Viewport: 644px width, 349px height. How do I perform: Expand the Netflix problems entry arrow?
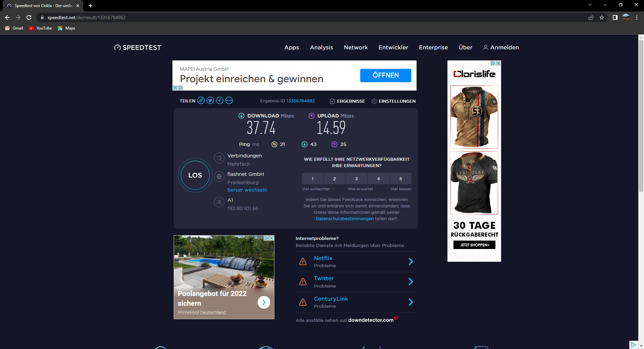click(x=411, y=261)
